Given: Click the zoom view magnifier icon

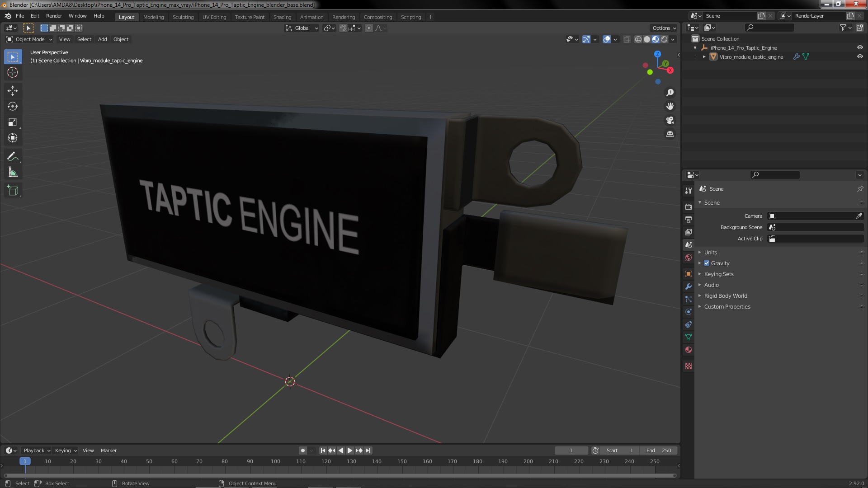Looking at the screenshot, I should (x=670, y=93).
